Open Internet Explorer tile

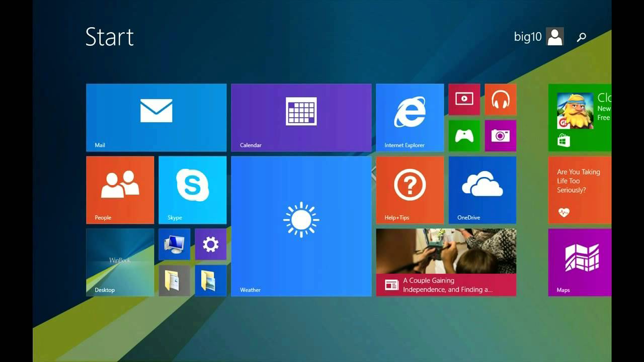coord(410,118)
